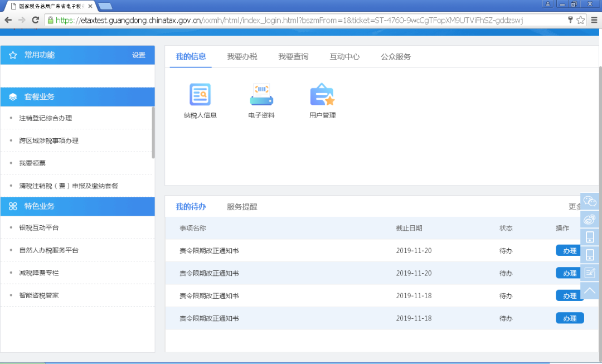Bookmark page with the star icon
This screenshot has width=602, height=364.
pyautogui.click(x=580, y=20)
